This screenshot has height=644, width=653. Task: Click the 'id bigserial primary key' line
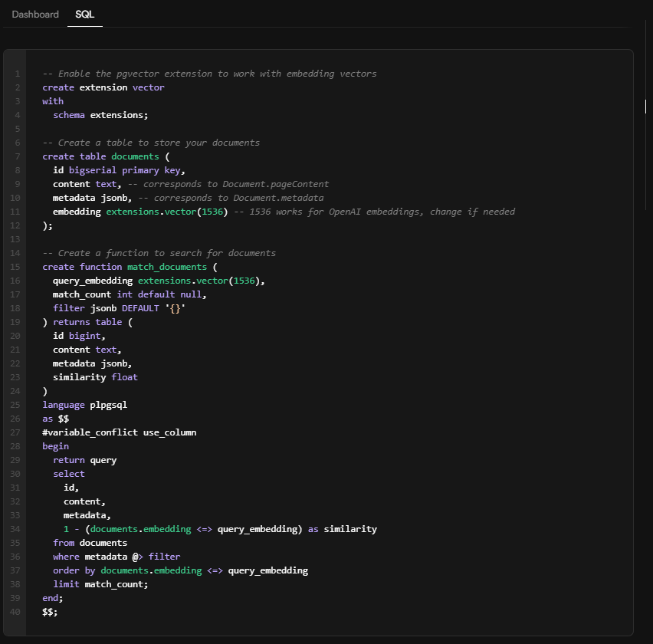tap(119, 170)
